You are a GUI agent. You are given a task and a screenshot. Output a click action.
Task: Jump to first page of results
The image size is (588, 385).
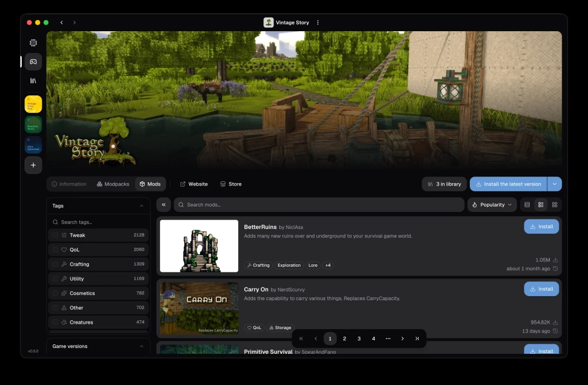(301, 338)
